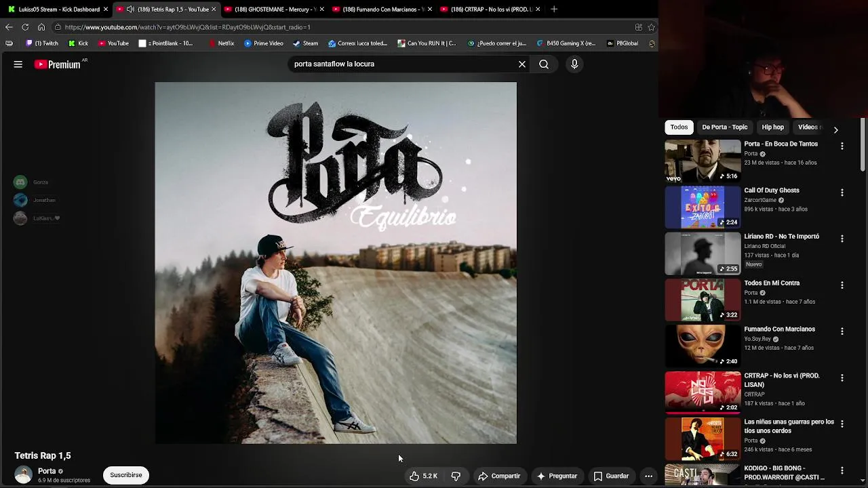The image size is (868, 488).
Task: Open options menu for CRTRAP - No los vi
Action: click(x=842, y=378)
